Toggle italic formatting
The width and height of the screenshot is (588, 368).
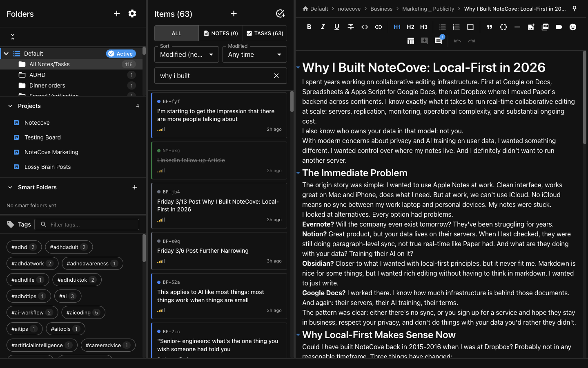323,27
